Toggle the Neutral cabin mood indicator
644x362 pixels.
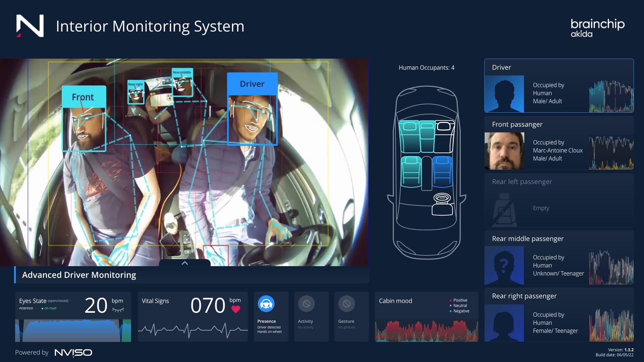451,305
